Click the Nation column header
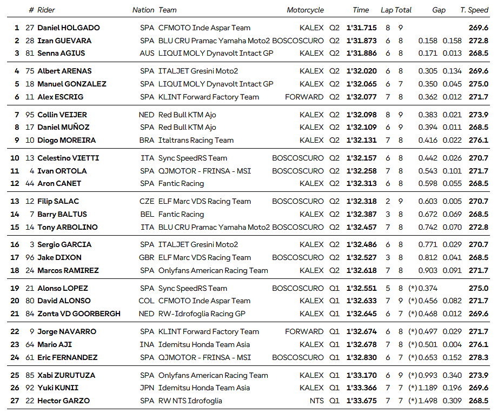This screenshot has width=504, height=420. (143, 10)
